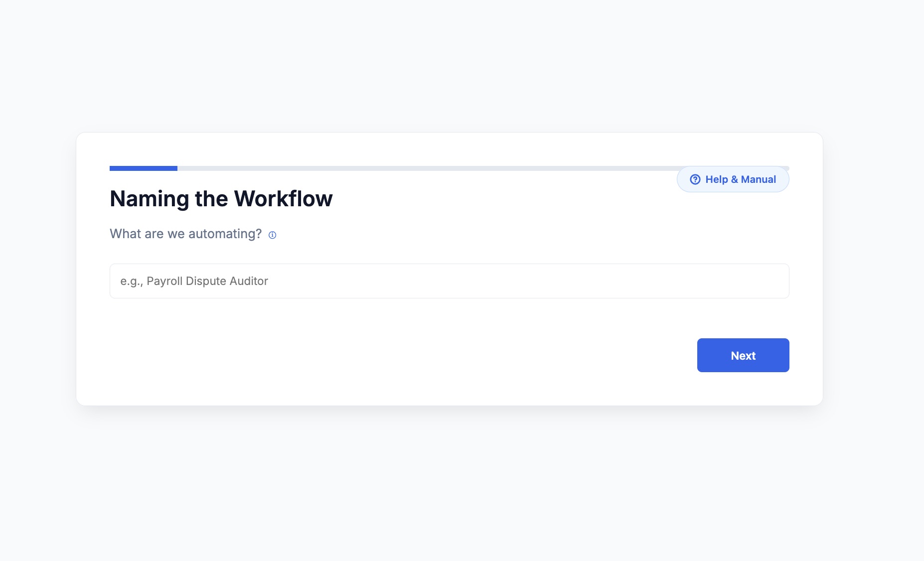
Task: Click the 'What are we automating?' label
Action: point(185,234)
